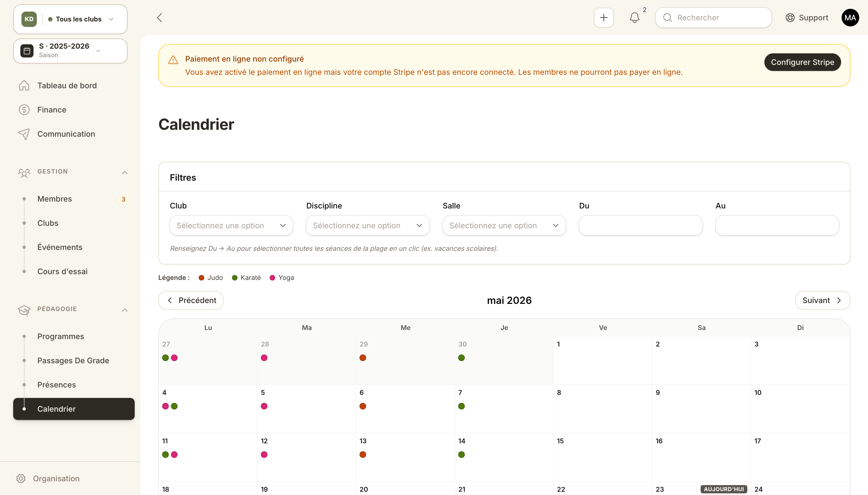Click the search magnifier icon
Screen dimensions: 868x495
coord(667,18)
